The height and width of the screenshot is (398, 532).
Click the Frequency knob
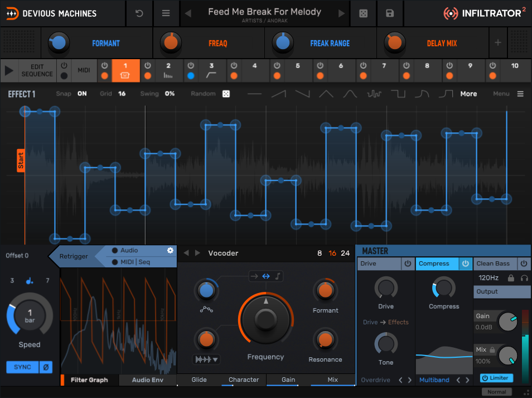tap(265, 319)
